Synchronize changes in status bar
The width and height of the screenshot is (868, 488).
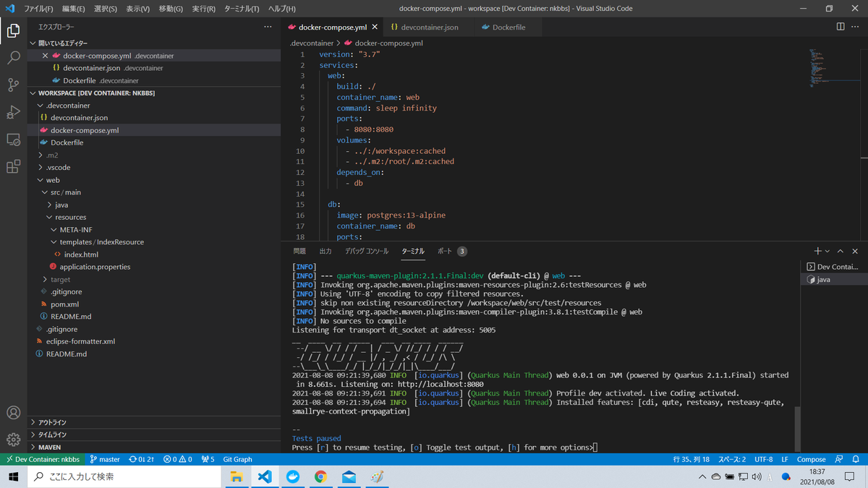[x=142, y=459]
